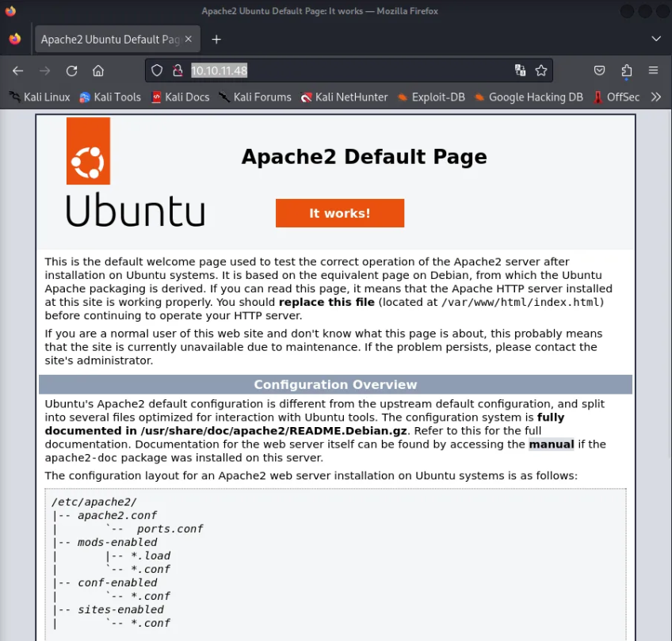Open the shield tracking protection icon

tap(157, 71)
